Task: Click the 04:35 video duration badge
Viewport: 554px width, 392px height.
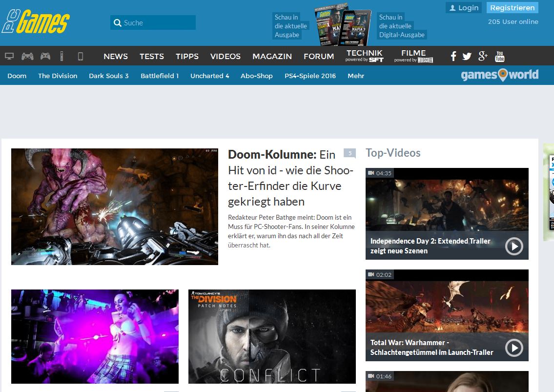Action: pos(380,173)
